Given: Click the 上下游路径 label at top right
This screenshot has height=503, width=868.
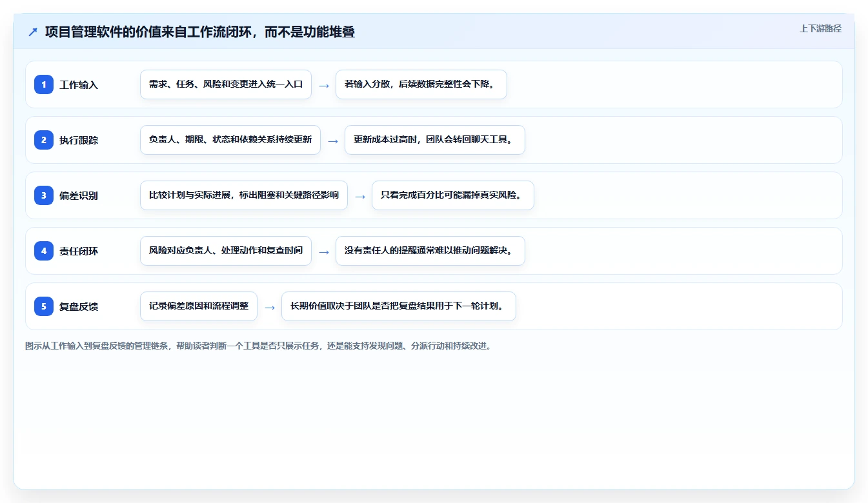Looking at the screenshot, I should click(820, 28).
